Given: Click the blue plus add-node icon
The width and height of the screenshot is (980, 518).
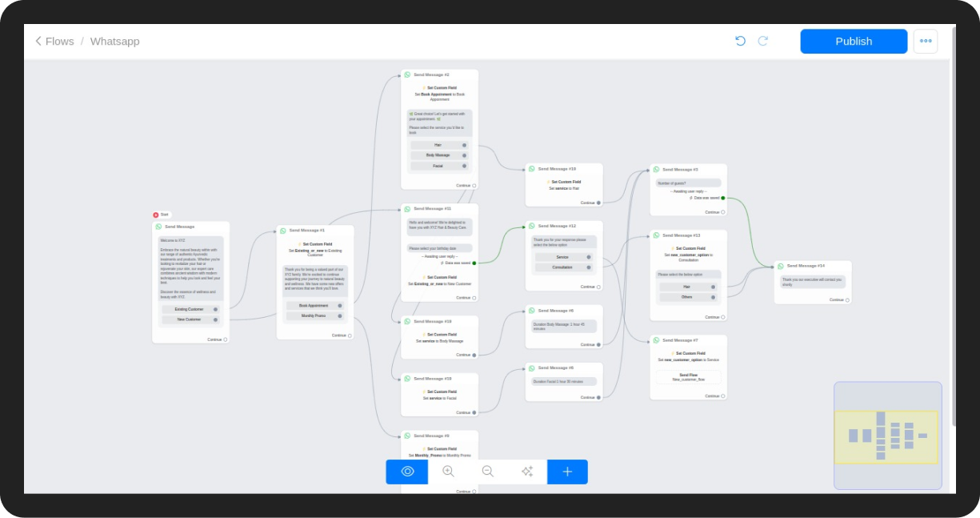Looking at the screenshot, I should tap(567, 472).
